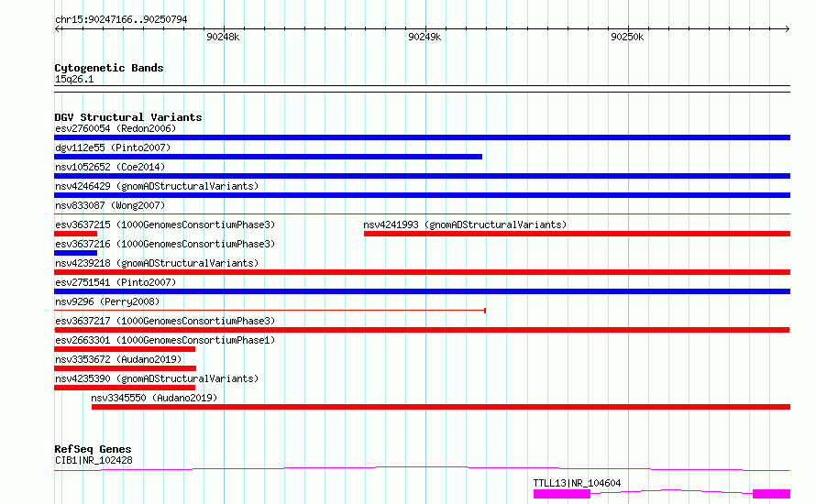This screenshot has height=504, width=816.
Task: Open the nsv3353672 (Audano2019) label
Action: [118, 359]
